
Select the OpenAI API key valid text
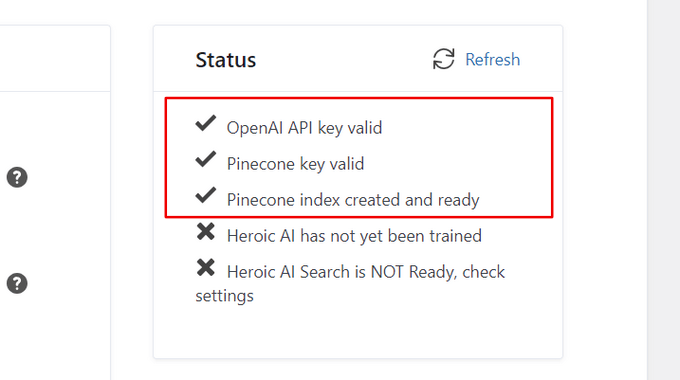point(304,128)
